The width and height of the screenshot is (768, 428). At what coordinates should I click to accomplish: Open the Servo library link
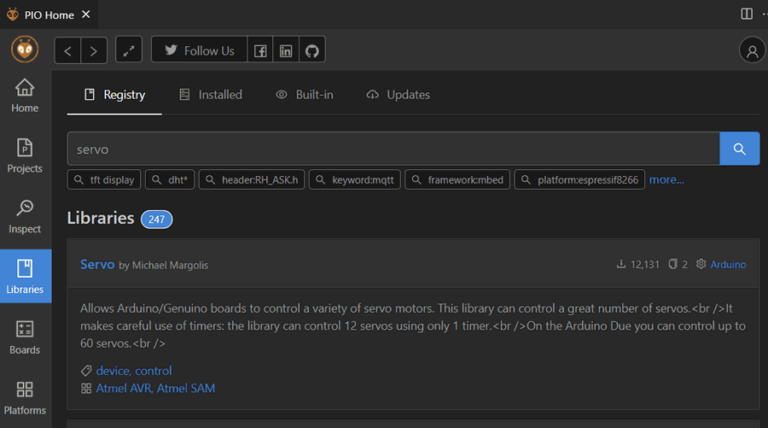click(x=97, y=264)
